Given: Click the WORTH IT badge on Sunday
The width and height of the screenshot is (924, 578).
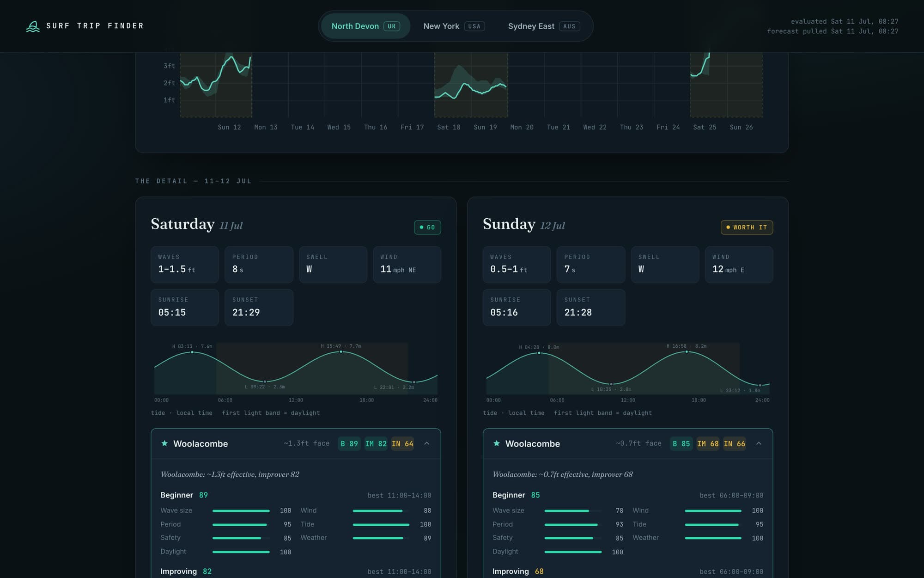Looking at the screenshot, I should coord(747,228).
